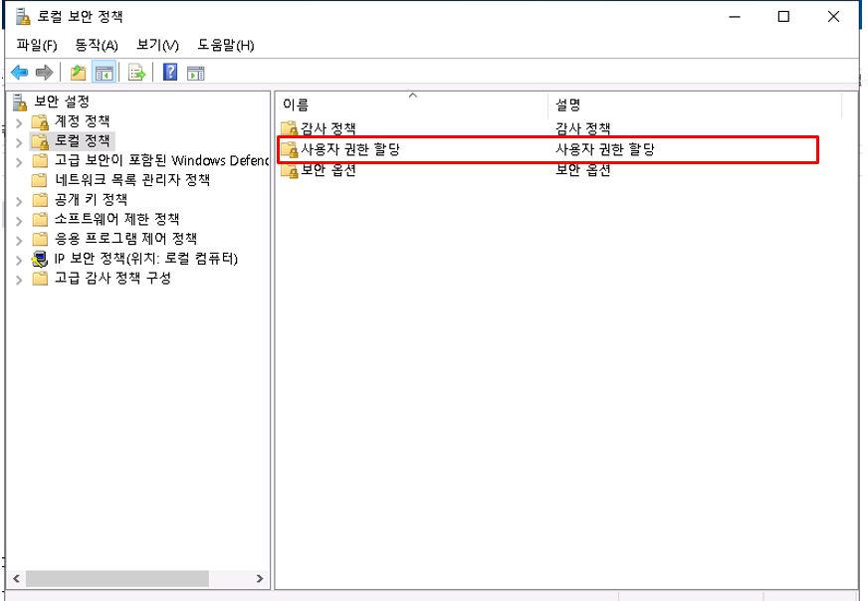Sort list by the 설명 column header
868x601 pixels.
click(x=696, y=104)
